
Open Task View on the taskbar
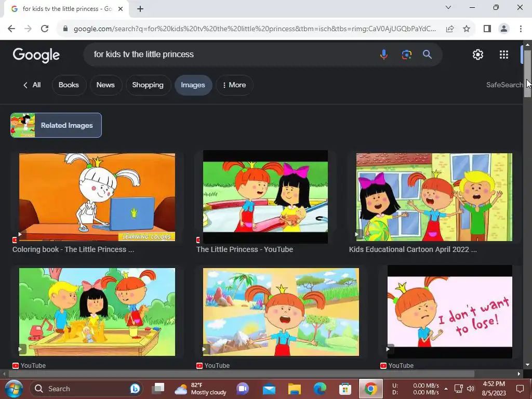[158, 389]
